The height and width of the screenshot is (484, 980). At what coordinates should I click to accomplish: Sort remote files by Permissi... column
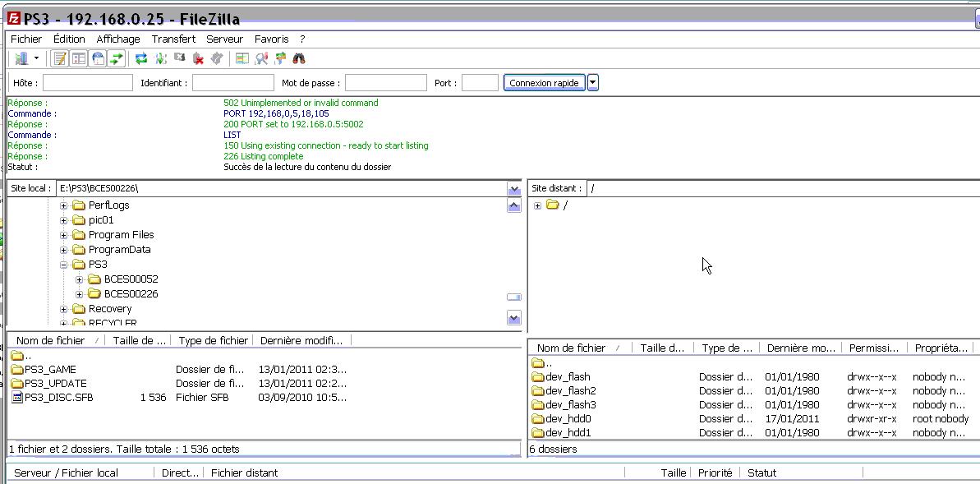(x=874, y=348)
